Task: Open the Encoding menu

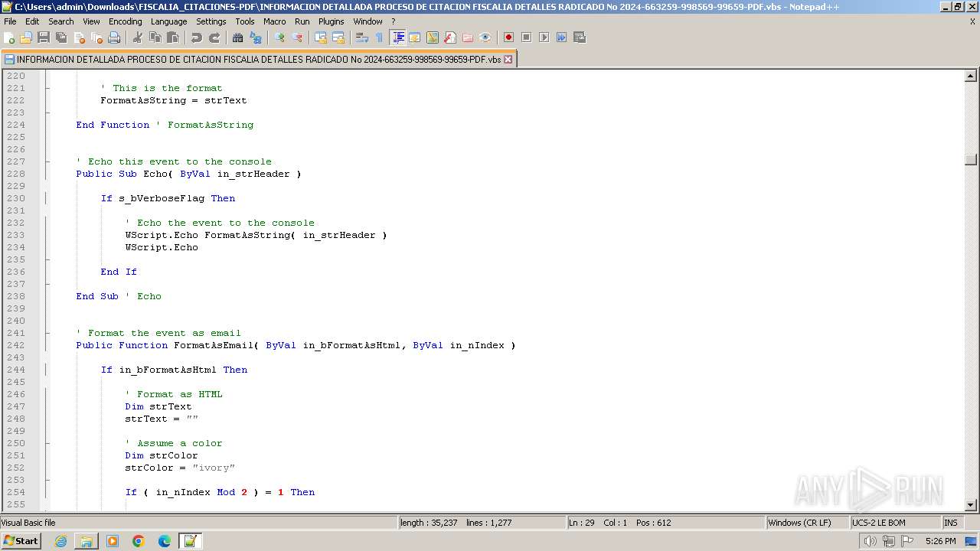Action: click(x=125, y=21)
